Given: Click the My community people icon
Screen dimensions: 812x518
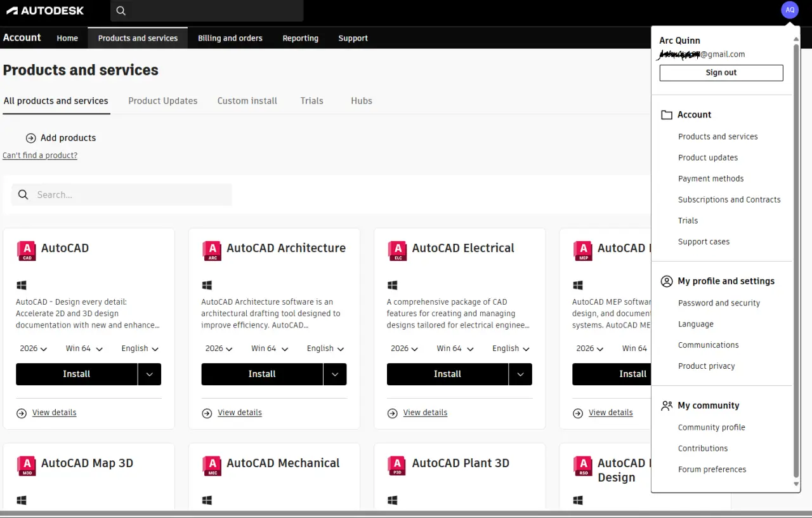Looking at the screenshot, I should point(667,406).
